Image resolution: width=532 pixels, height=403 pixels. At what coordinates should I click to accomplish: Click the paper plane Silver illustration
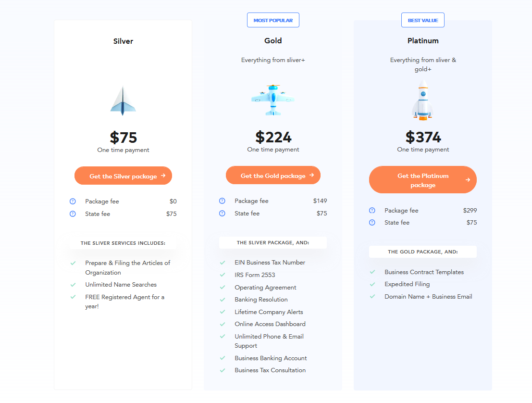coord(123,101)
